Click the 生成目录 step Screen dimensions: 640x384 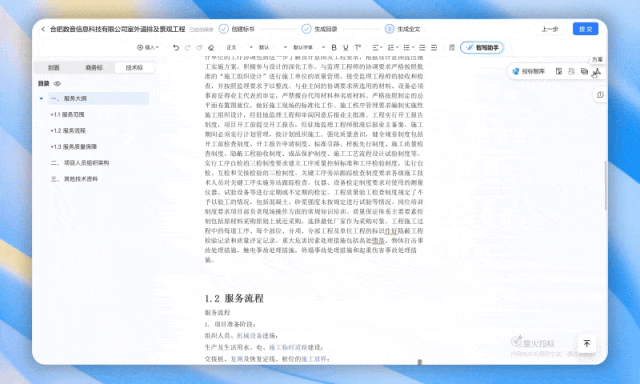pyautogui.click(x=320, y=29)
